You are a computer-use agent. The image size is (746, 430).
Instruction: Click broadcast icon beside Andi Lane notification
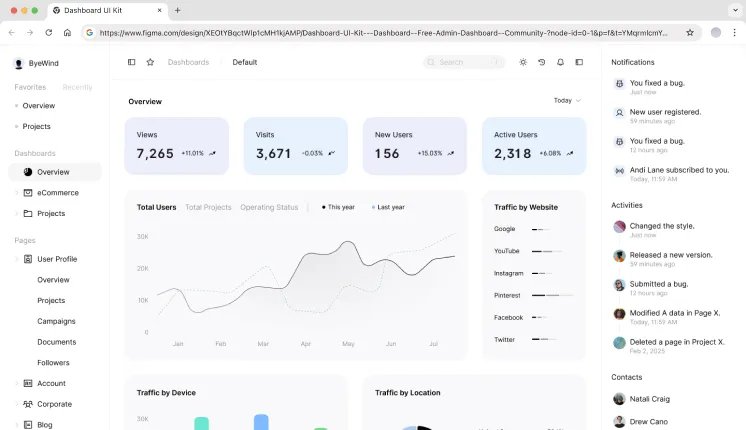pos(619,171)
